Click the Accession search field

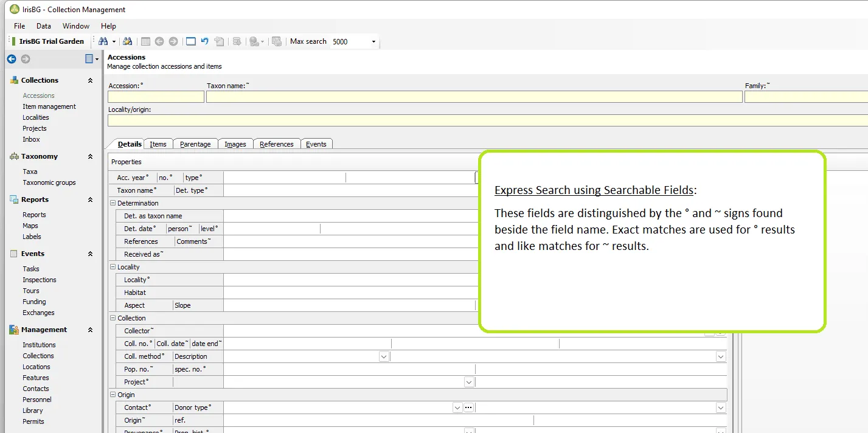[156, 97]
